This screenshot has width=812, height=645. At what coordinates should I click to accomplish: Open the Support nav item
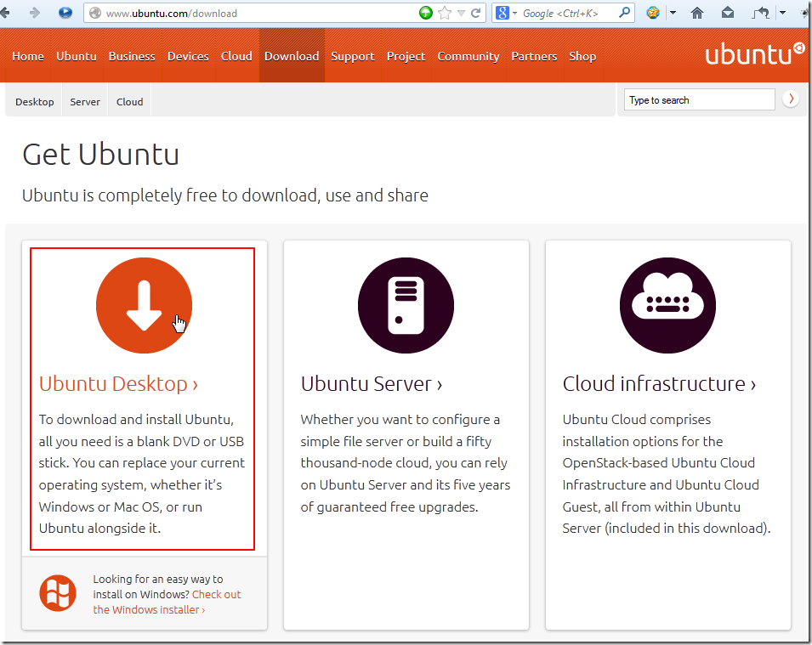click(x=353, y=56)
